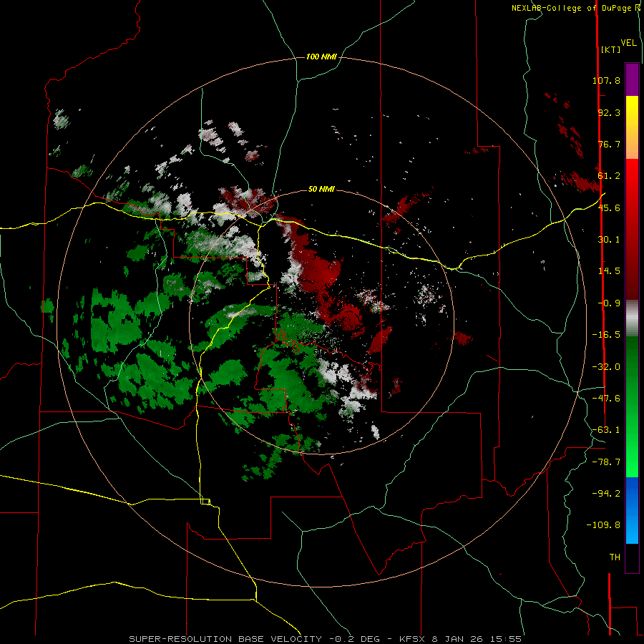The height and width of the screenshot is (644, 644).
Task: Click the Super-Resolution Base Velocity caption
Action: (x=325, y=639)
